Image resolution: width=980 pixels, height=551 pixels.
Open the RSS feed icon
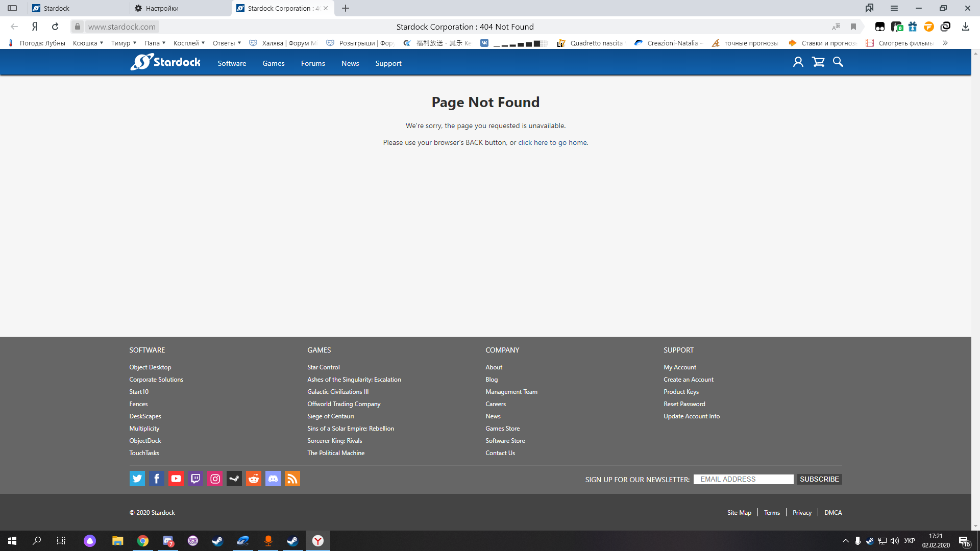pyautogui.click(x=292, y=479)
